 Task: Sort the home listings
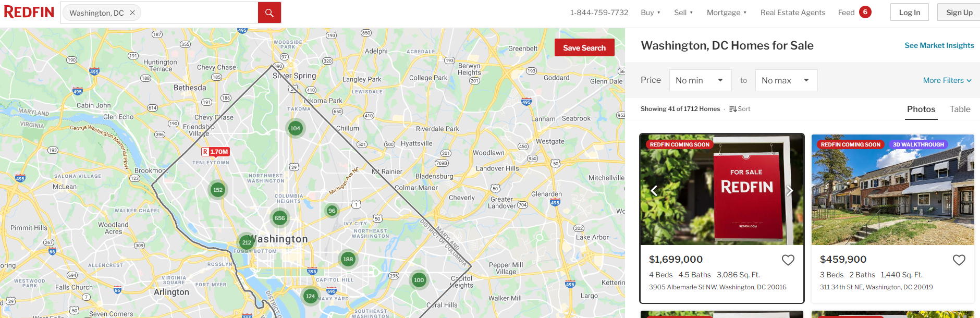(740, 109)
